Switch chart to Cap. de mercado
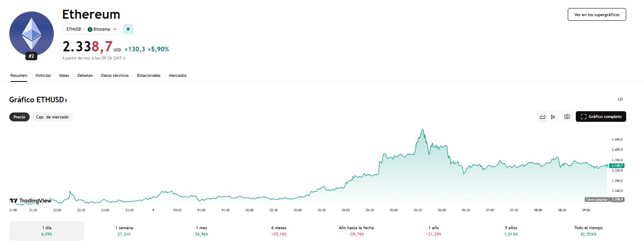Viewport: 644px width, 250px height. (52, 117)
